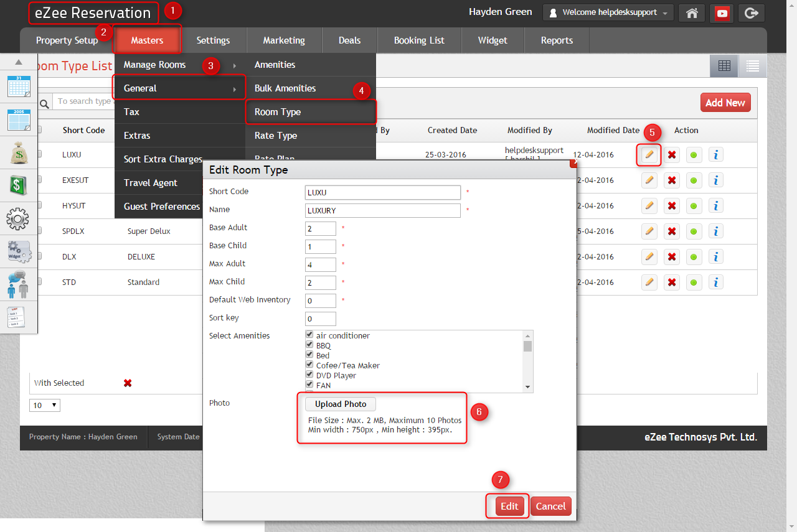
Task: View info for the STD row
Action: pos(716,282)
